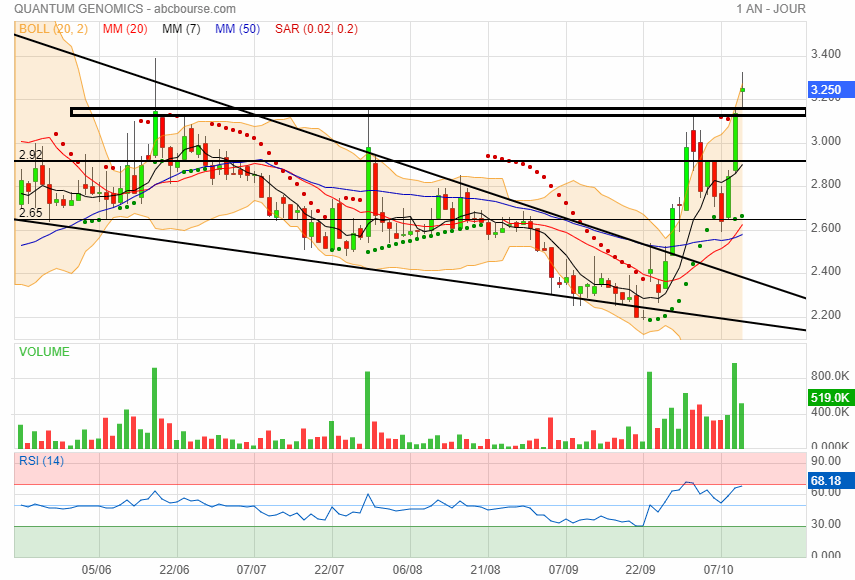This screenshot has width=855, height=580.
Task: Click the 22/07 date axis label
Action: tap(330, 570)
